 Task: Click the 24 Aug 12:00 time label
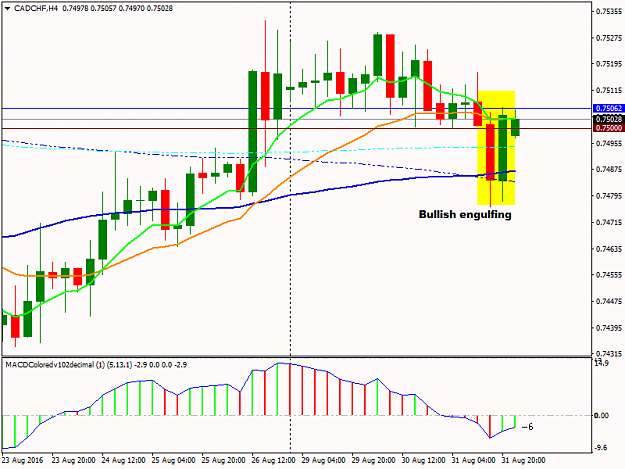[123, 460]
